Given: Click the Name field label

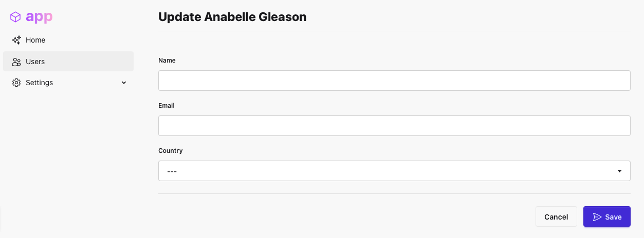Looking at the screenshot, I should tap(167, 61).
